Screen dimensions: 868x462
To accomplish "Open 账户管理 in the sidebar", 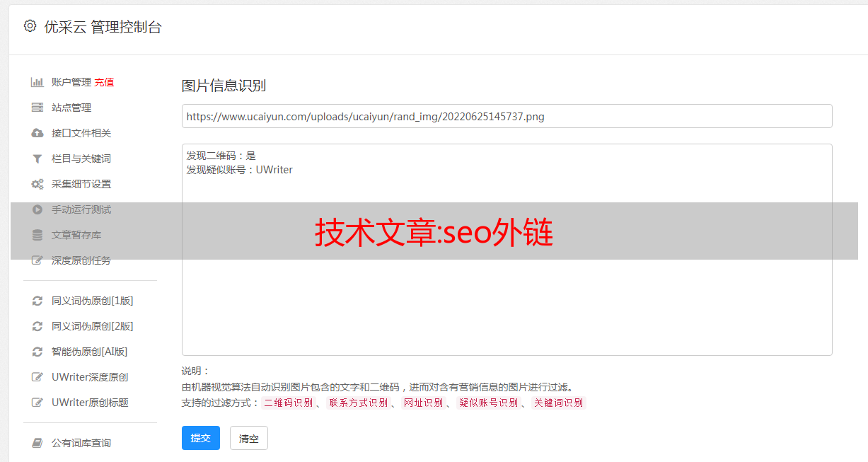I will tap(71, 82).
